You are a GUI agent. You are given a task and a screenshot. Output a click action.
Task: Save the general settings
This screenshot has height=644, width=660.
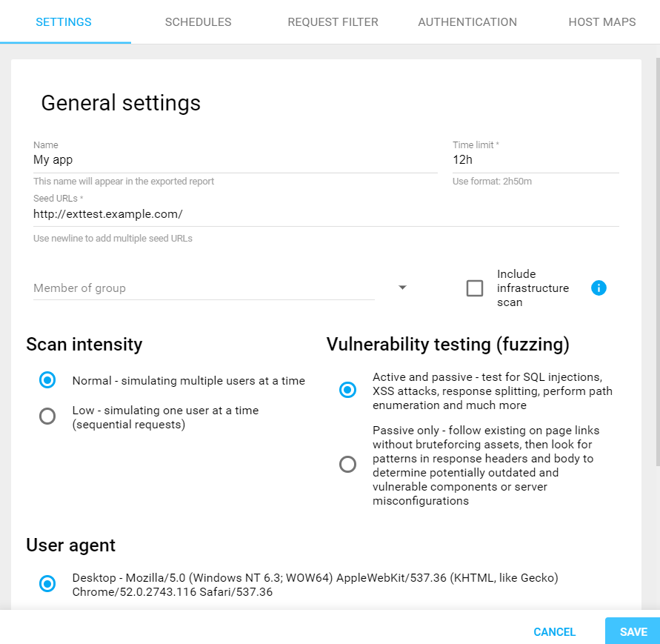pos(633,631)
